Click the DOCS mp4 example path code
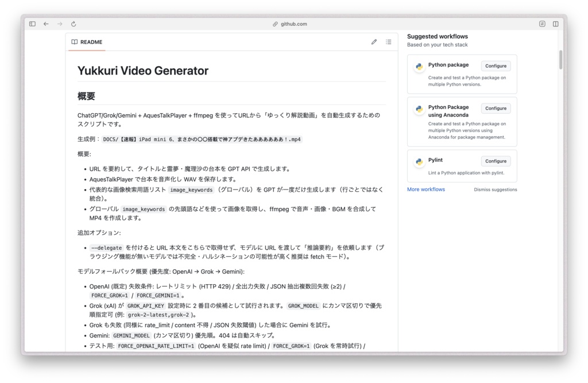588x383 pixels. [x=202, y=139]
